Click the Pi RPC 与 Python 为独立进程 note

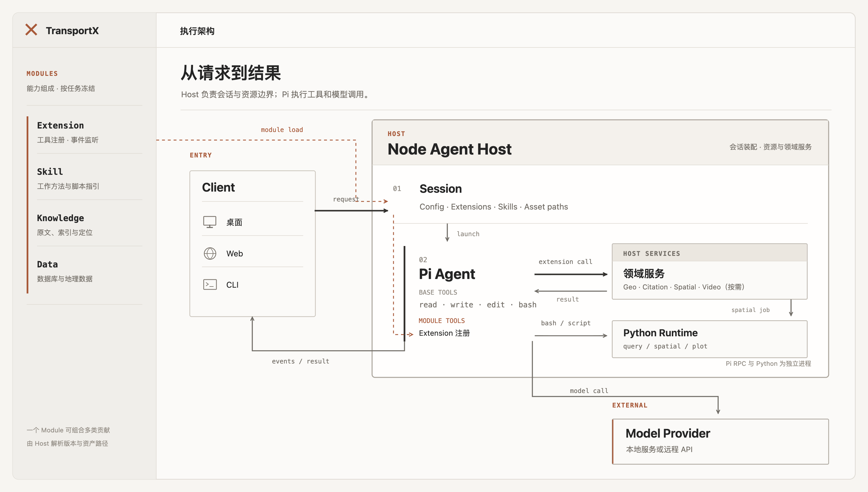(x=768, y=364)
